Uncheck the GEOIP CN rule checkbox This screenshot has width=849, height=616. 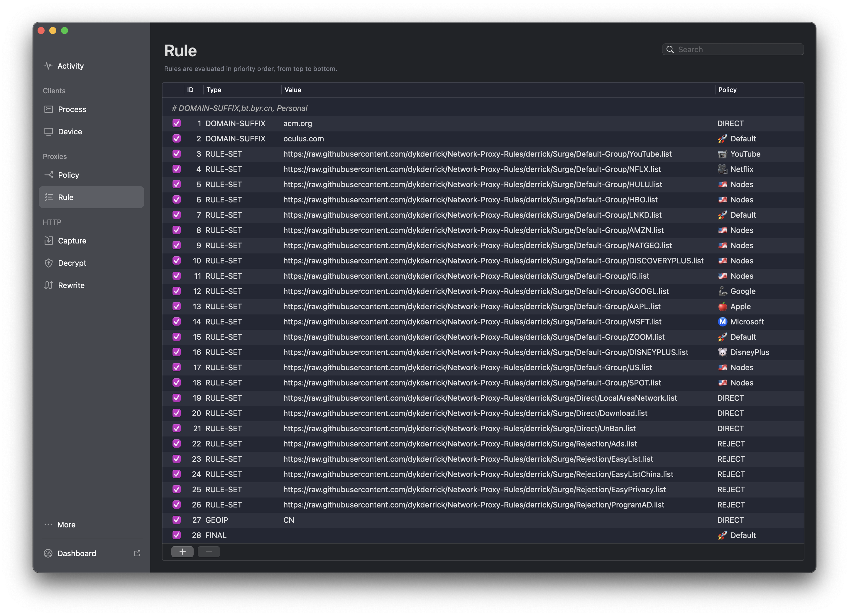click(x=177, y=520)
